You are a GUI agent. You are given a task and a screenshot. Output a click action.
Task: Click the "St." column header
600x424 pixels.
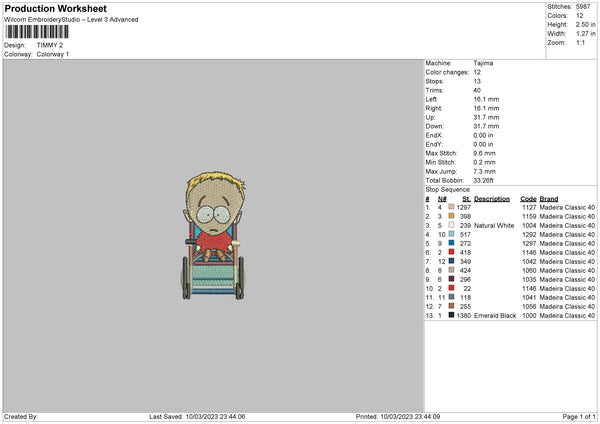466,199
